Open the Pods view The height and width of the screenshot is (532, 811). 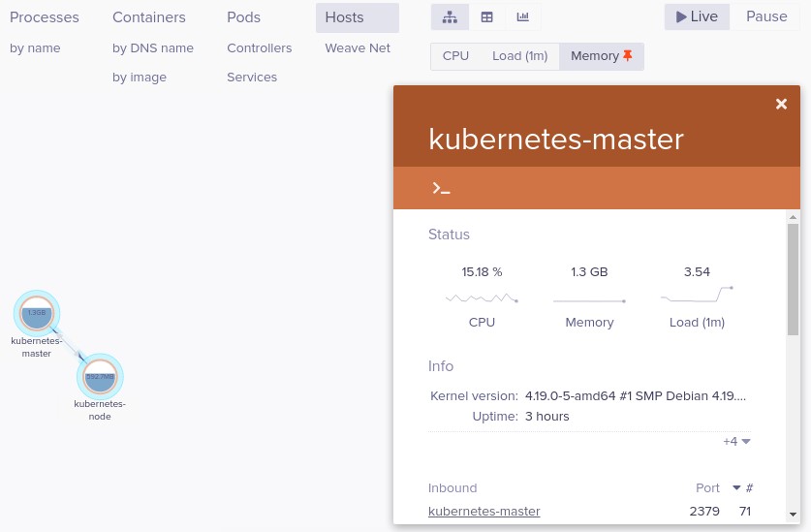[243, 17]
